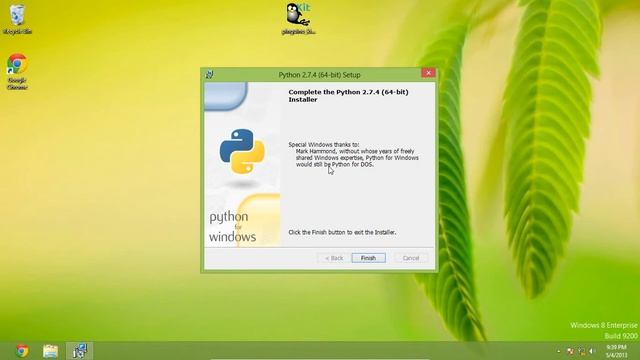
Task: Open the Recycle Bin desktop icon
Action: (17, 19)
